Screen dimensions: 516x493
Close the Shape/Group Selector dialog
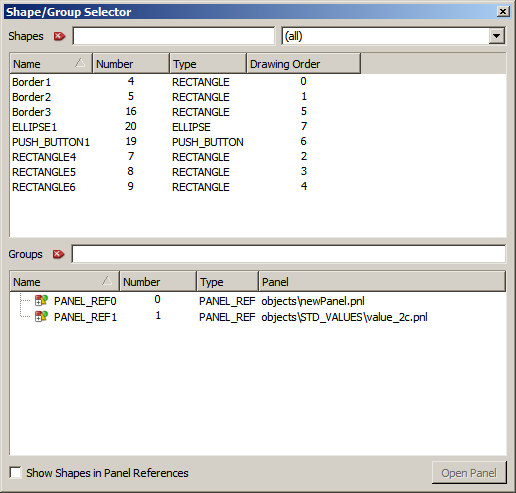(503, 12)
